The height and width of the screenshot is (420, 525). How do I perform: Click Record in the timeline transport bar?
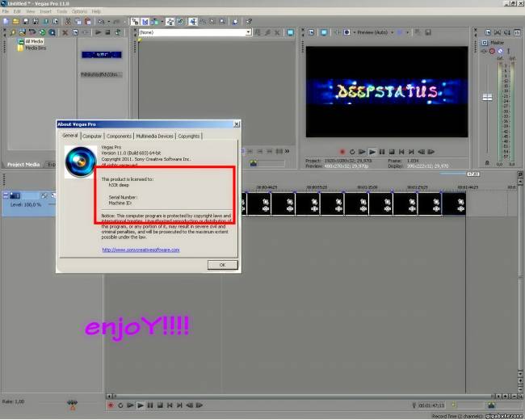pyautogui.click(x=111, y=405)
